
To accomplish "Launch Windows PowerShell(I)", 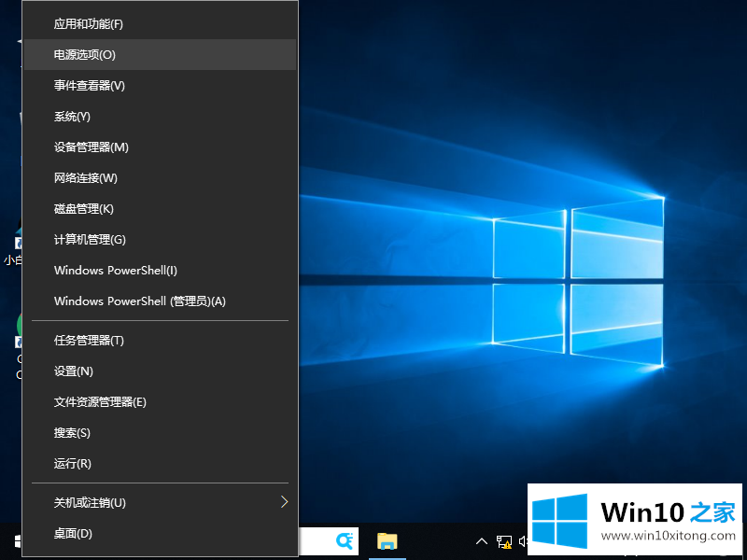I will pyautogui.click(x=160, y=271).
